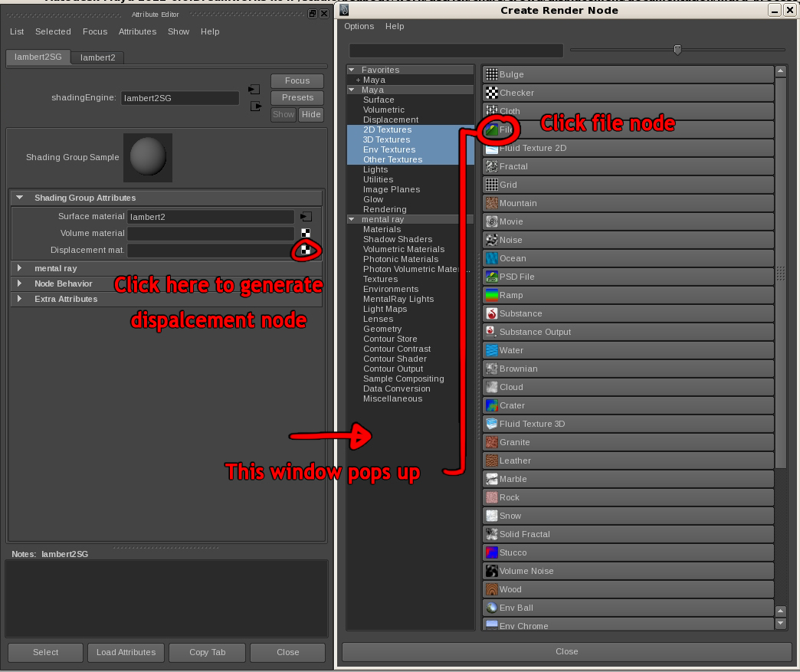This screenshot has width=800, height=672.
Task: Collapse the mental ray tree category
Action: (352, 219)
